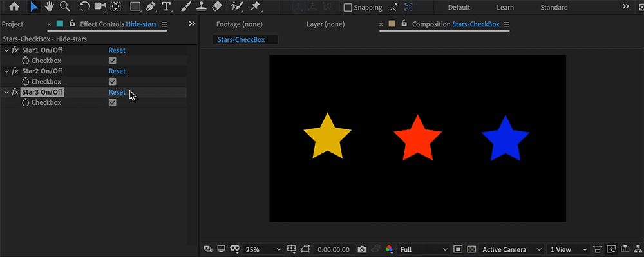This screenshot has height=257, width=644.
Task: Select the Roto Brush tool
Action: [236, 6]
